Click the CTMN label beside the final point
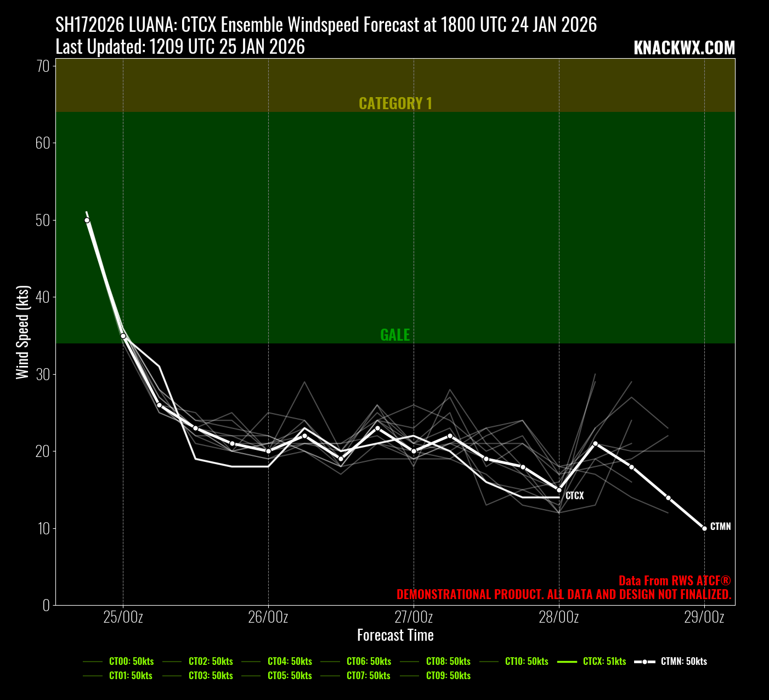Viewport: 769px width, 700px height. (x=720, y=527)
